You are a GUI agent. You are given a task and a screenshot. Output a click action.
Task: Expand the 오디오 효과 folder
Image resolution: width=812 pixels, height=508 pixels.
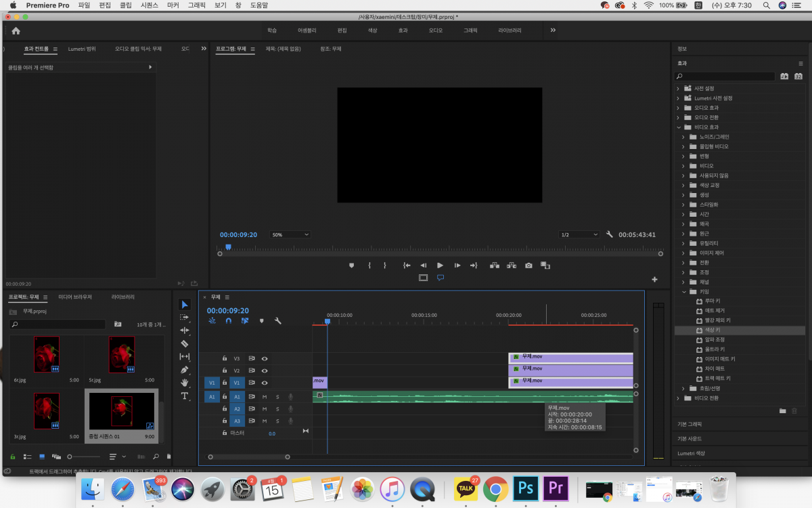tap(679, 108)
